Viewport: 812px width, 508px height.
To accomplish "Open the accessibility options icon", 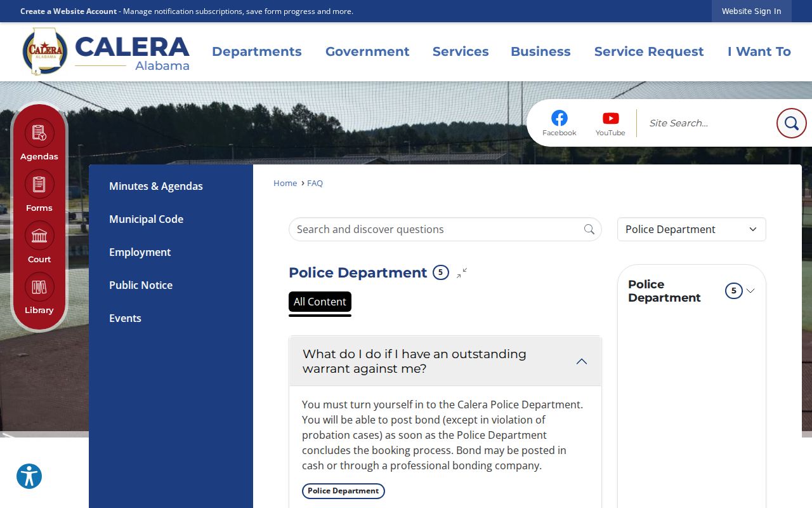I will click(x=29, y=476).
